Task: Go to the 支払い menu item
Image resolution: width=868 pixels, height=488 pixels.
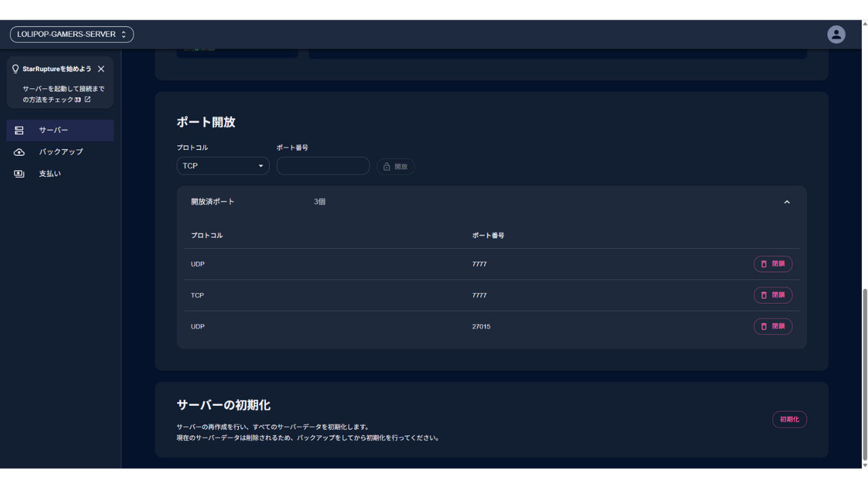Action: point(60,174)
